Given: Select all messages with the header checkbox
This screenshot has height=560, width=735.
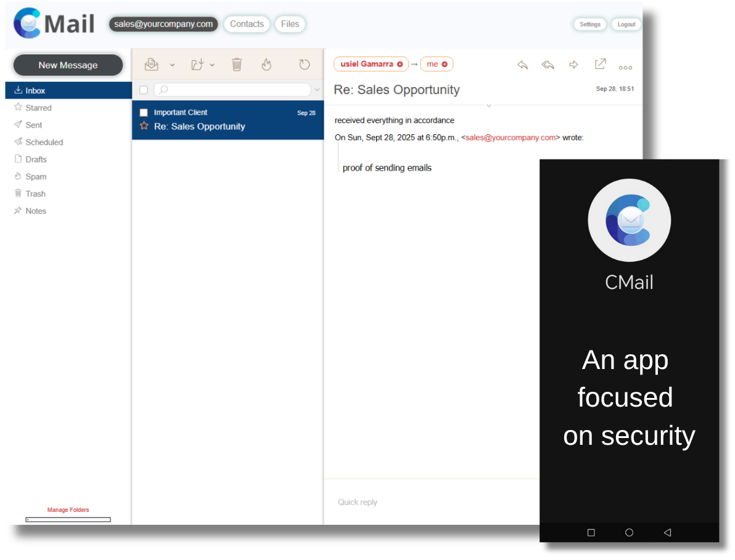Looking at the screenshot, I should coord(144,89).
